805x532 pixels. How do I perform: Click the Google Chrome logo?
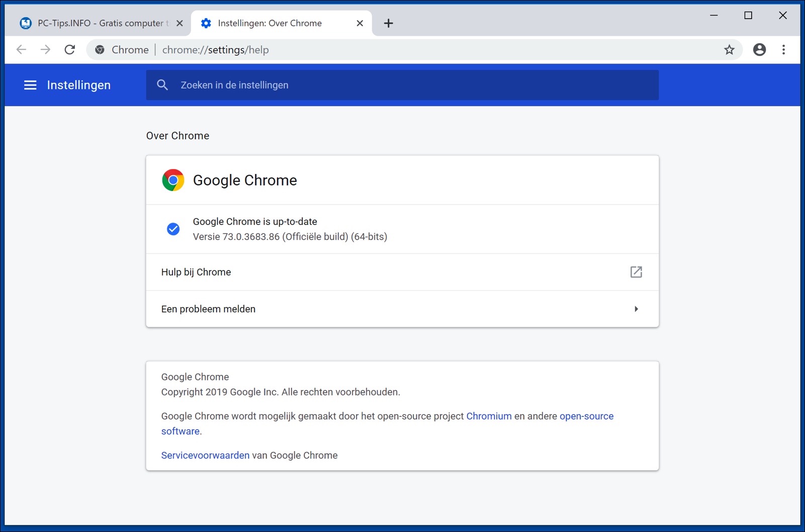click(x=173, y=180)
